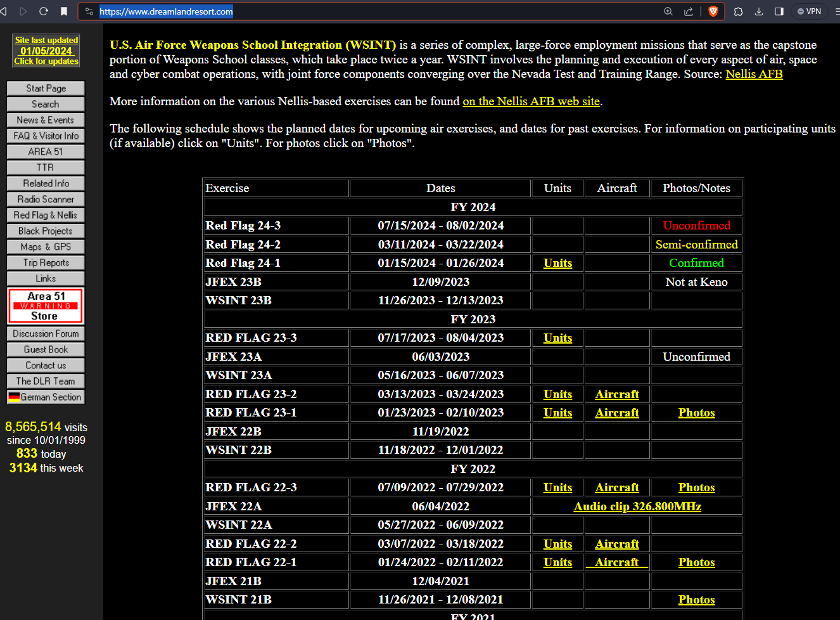Open Black Projects section
The image size is (840, 620).
(46, 231)
